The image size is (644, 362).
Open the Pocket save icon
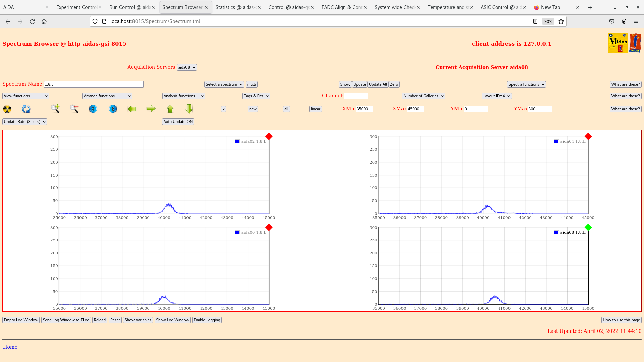(612, 21)
